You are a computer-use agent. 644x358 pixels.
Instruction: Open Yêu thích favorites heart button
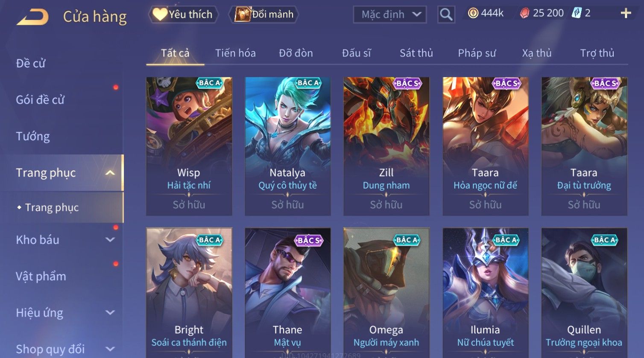coord(183,15)
